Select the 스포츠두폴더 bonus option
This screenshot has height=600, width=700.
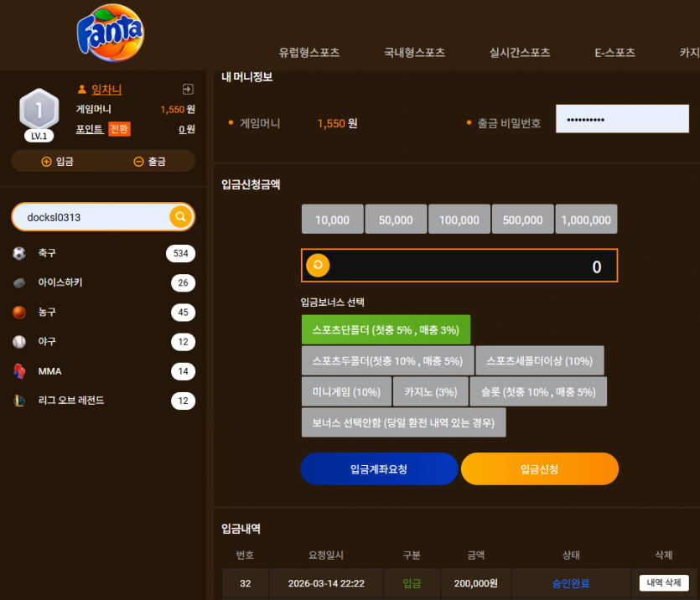coord(387,360)
